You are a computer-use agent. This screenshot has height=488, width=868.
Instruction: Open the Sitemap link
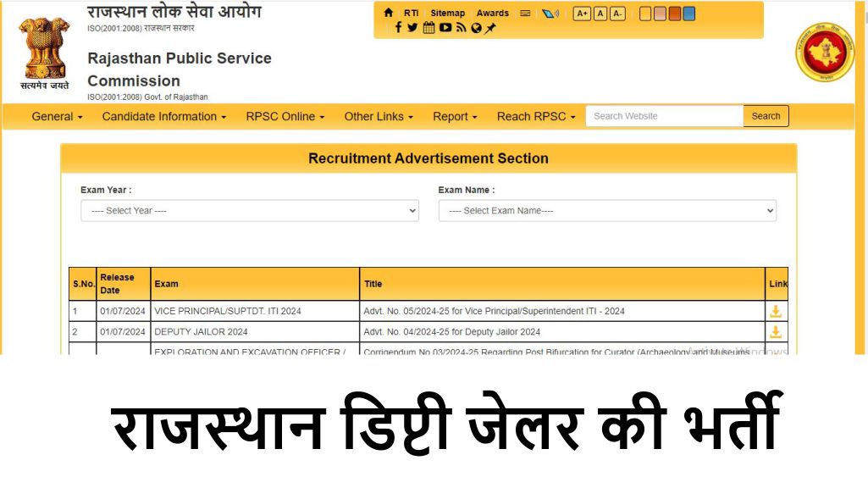click(447, 13)
